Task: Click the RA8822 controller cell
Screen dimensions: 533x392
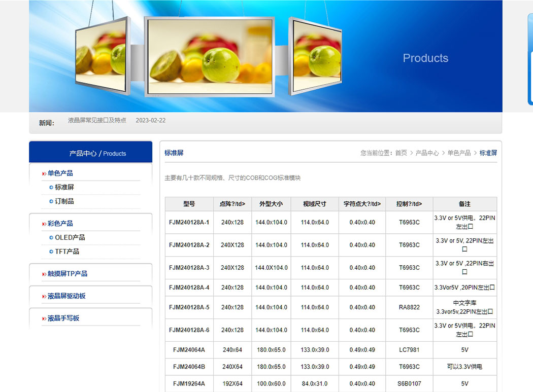Action: 409,307
